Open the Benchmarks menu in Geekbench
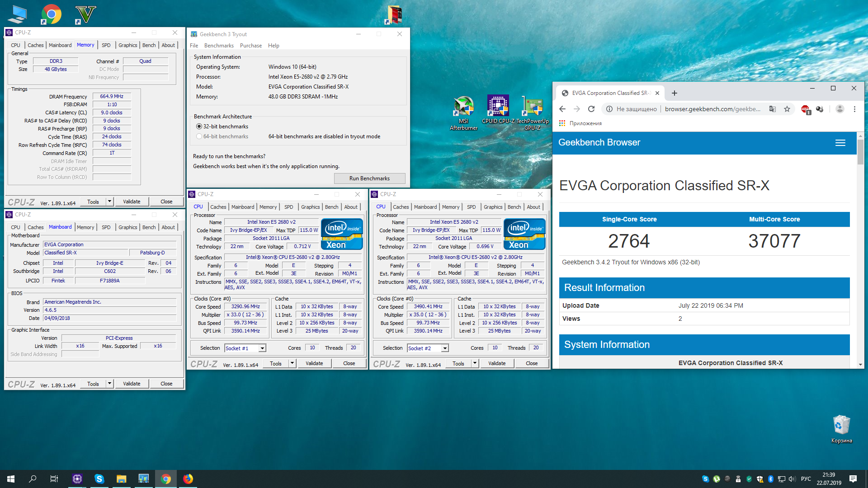The height and width of the screenshot is (488, 868). pyautogui.click(x=219, y=46)
